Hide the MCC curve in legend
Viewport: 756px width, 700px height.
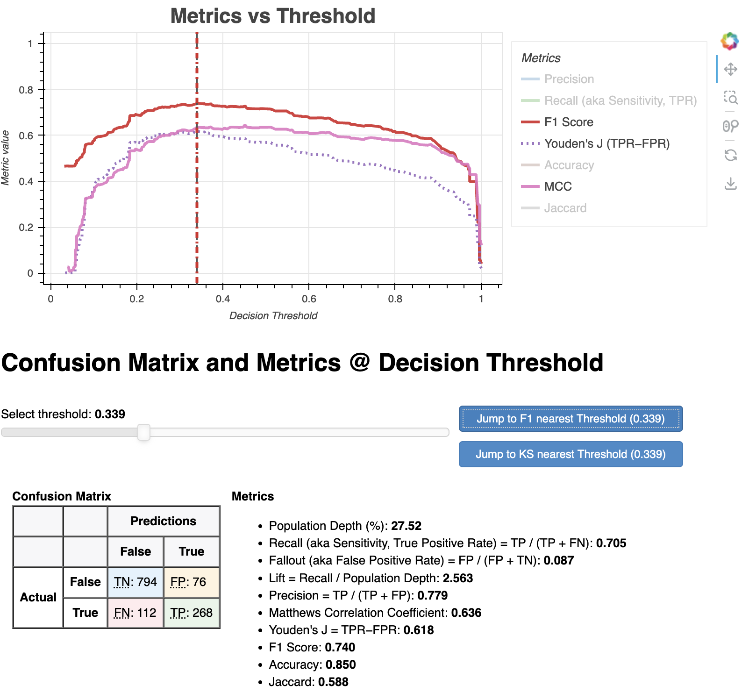[x=557, y=186]
